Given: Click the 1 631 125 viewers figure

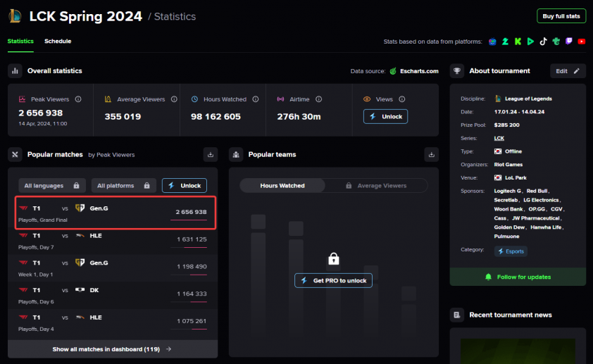Looking at the screenshot, I should pyautogui.click(x=192, y=239).
